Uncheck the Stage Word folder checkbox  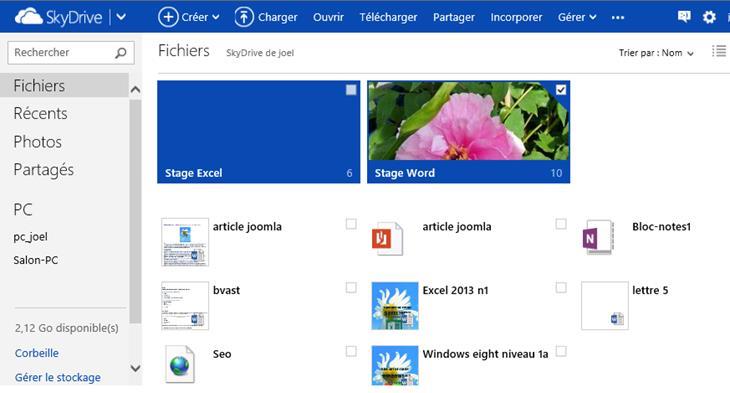561,89
